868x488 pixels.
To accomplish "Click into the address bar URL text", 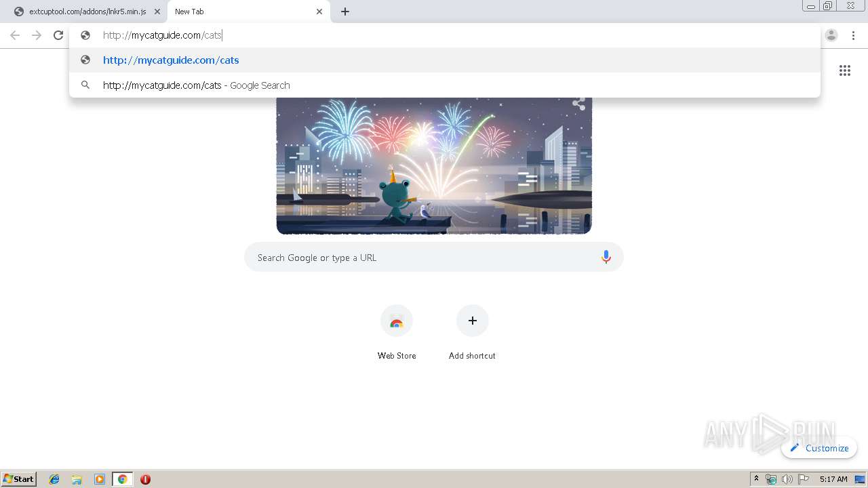I will click(x=163, y=35).
